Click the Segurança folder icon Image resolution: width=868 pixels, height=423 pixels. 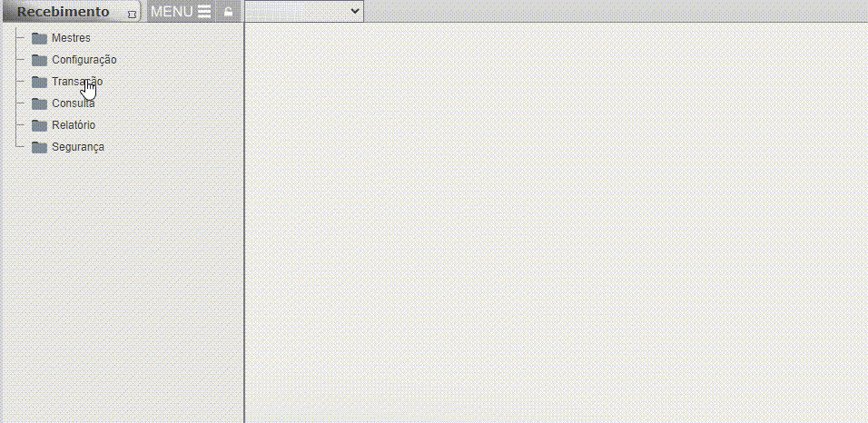(39, 147)
